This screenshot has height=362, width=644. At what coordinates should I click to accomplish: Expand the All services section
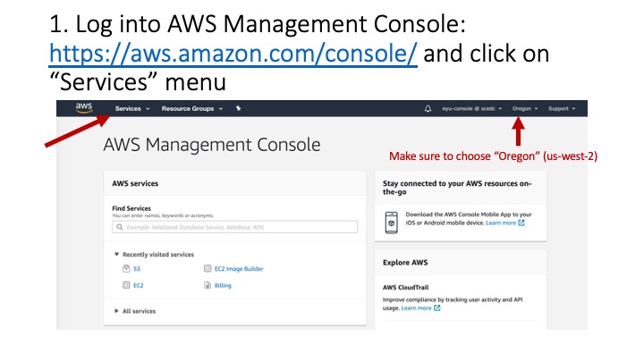[116, 311]
